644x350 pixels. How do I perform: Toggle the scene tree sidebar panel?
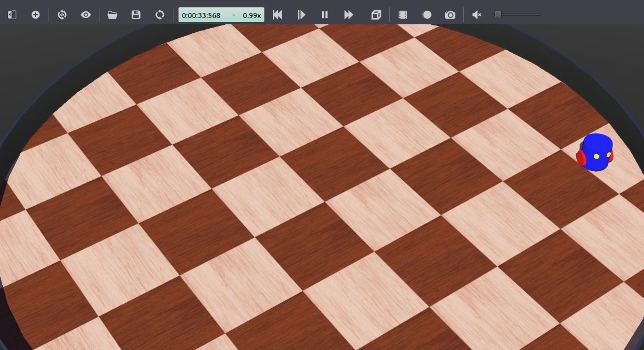pos(11,15)
